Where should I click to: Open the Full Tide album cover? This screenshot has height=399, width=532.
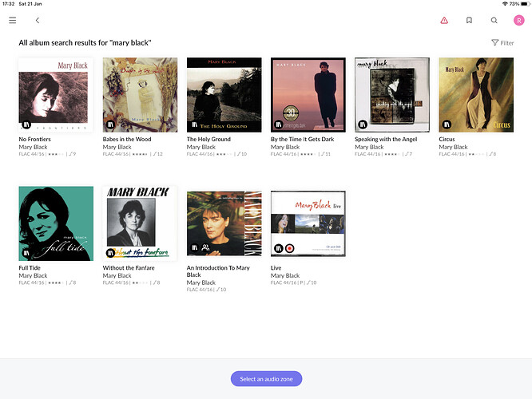tap(56, 223)
